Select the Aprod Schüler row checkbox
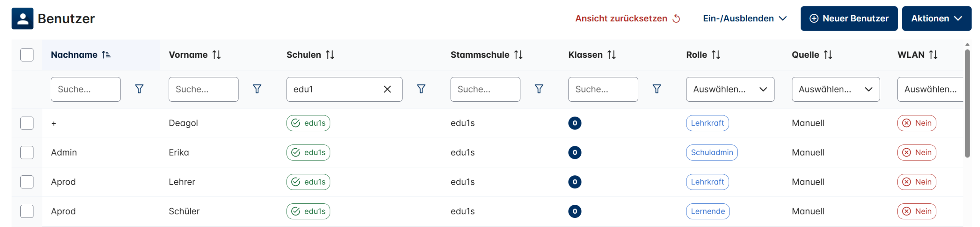Image resolution: width=980 pixels, height=227 pixels. pos(27,211)
